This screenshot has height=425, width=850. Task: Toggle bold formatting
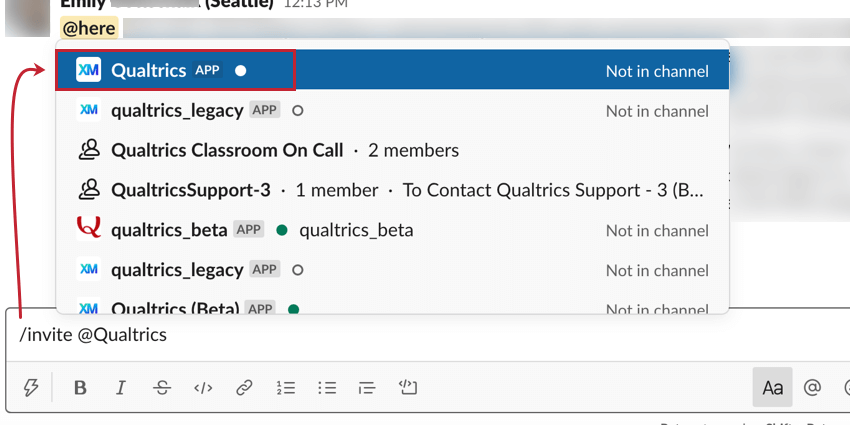80,388
